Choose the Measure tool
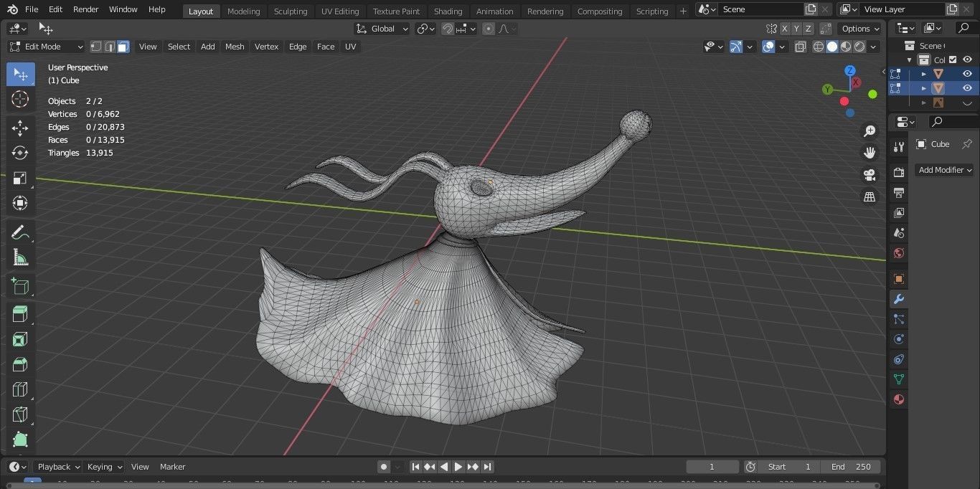 click(20, 257)
